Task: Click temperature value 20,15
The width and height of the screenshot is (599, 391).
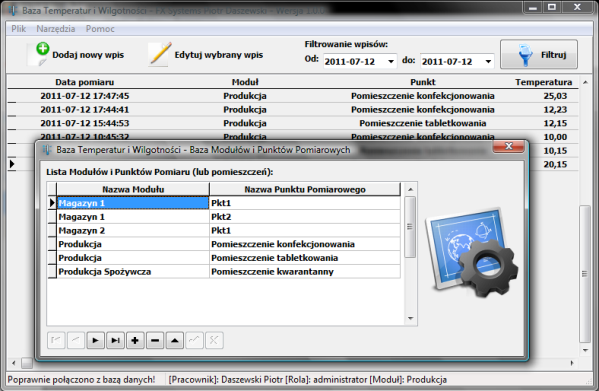Action: (x=555, y=165)
